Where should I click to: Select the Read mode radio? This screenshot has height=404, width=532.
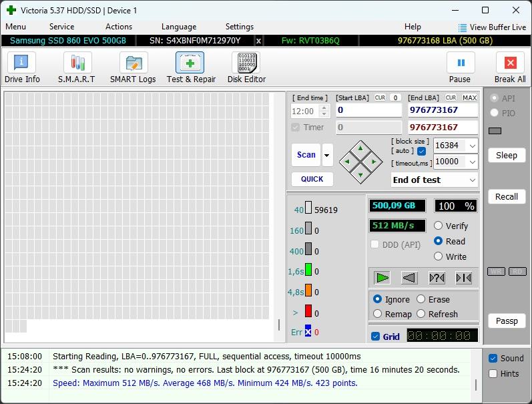pyautogui.click(x=438, y=241)
